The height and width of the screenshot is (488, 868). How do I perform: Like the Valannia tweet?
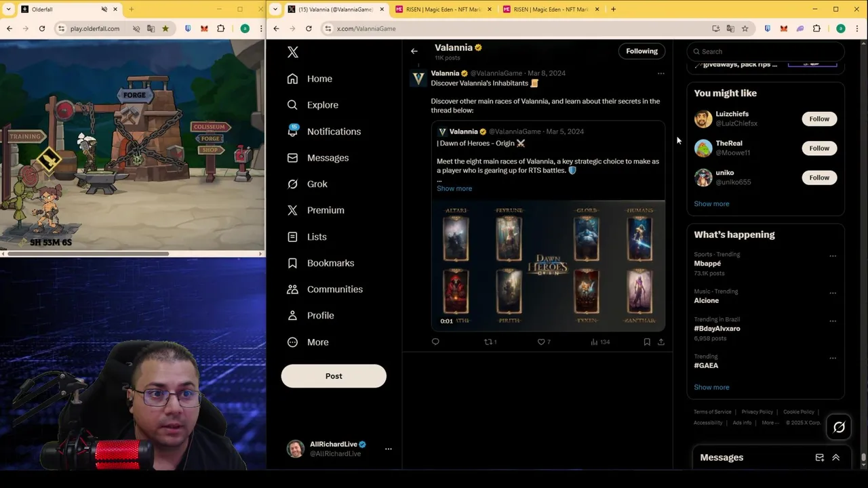pos(544,342)
